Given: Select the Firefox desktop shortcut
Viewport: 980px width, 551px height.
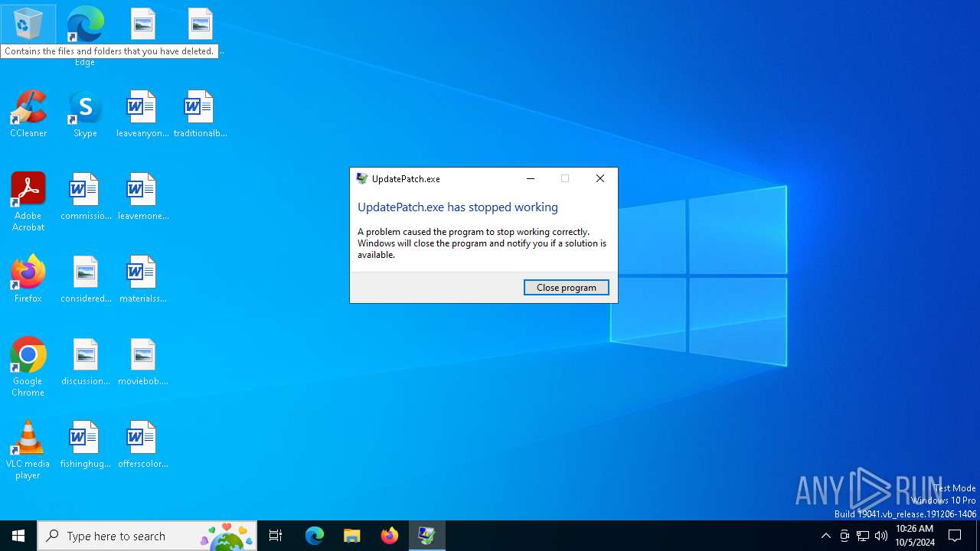Looking at the screenshot, I should pos(28,279).
